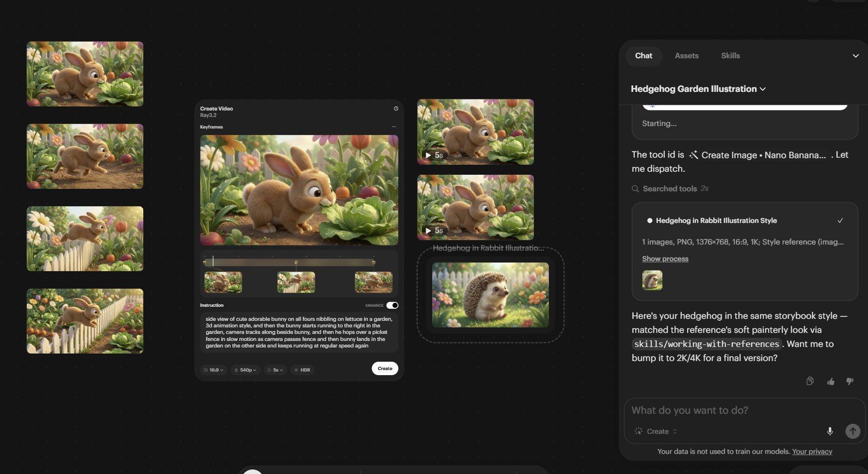Give the response a thumbs up
The height and width of the screenshot is (474, 868).
pos(830,382)
